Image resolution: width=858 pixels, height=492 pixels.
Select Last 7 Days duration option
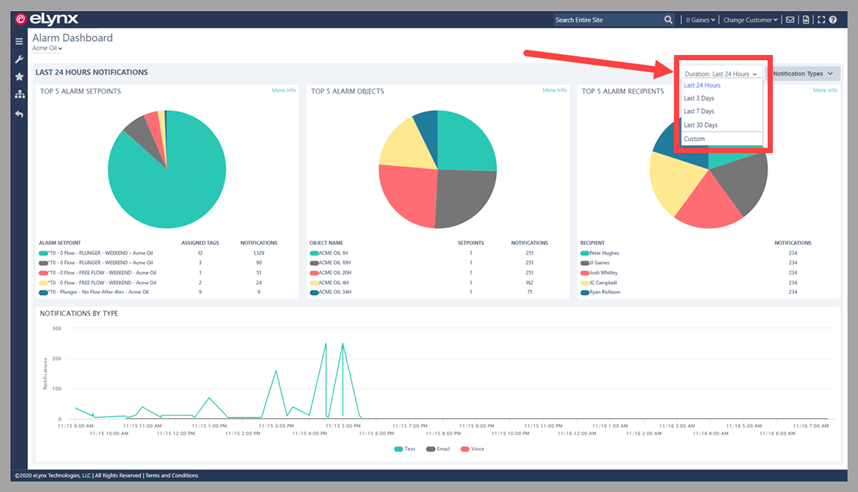[x=699, y=111]
